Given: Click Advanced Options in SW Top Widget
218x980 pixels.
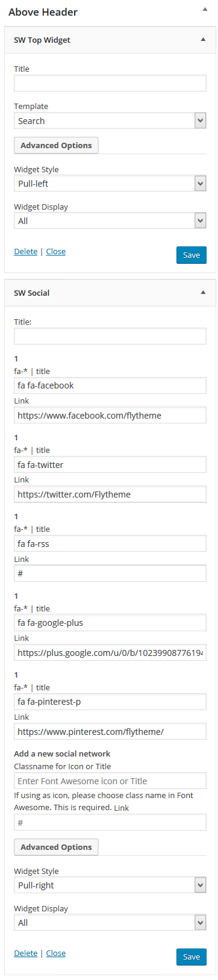Looking at the screenshot, I should [56, 146].
